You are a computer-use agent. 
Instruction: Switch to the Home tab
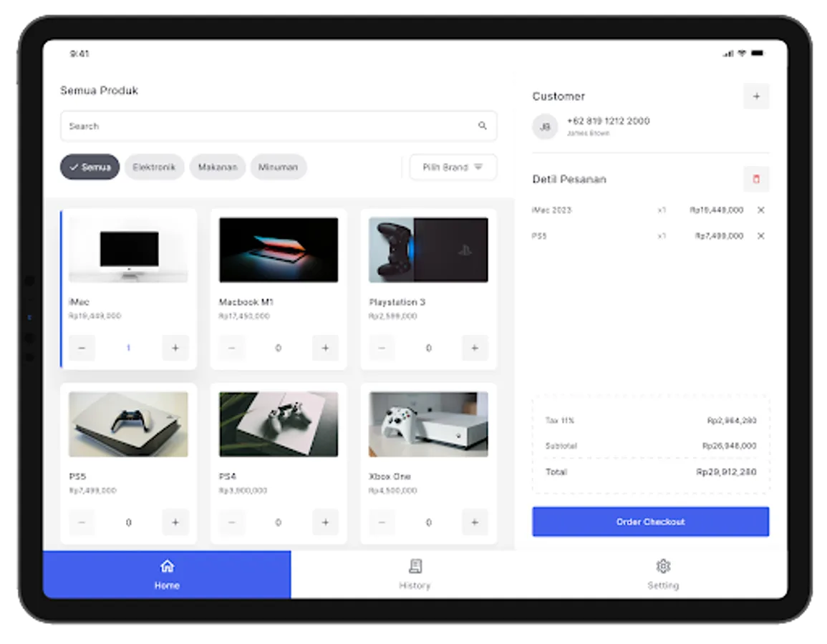pyautogui.click(x=167, y=575)
